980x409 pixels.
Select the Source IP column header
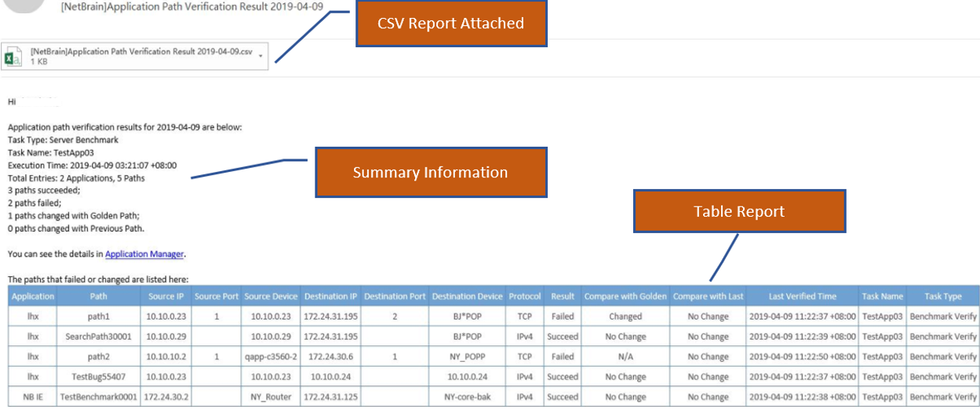(x=166, y=297)
